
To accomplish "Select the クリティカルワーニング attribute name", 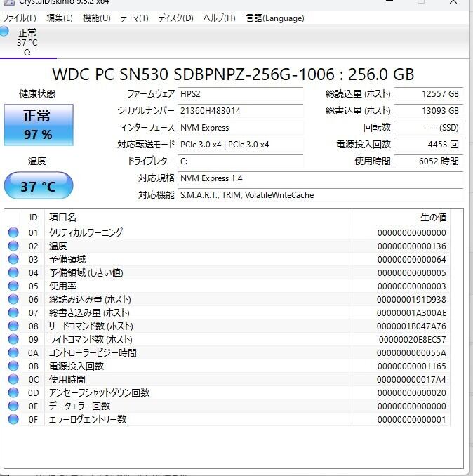I will click(86, 232).
